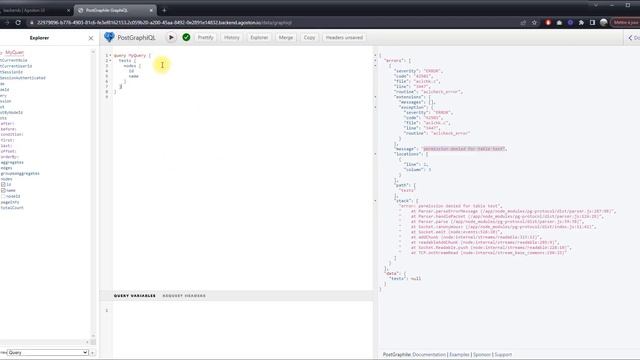Fold query MyQuery at line 1

coord(110,55)
